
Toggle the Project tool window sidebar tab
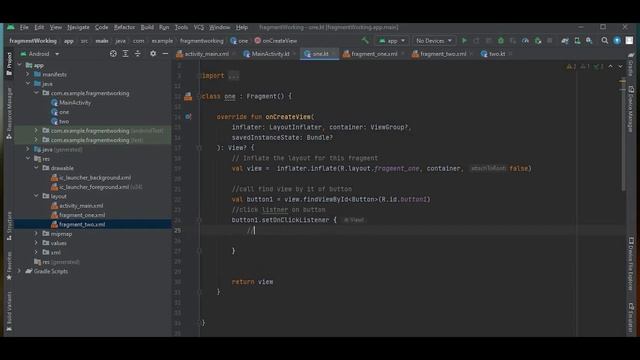9,64
